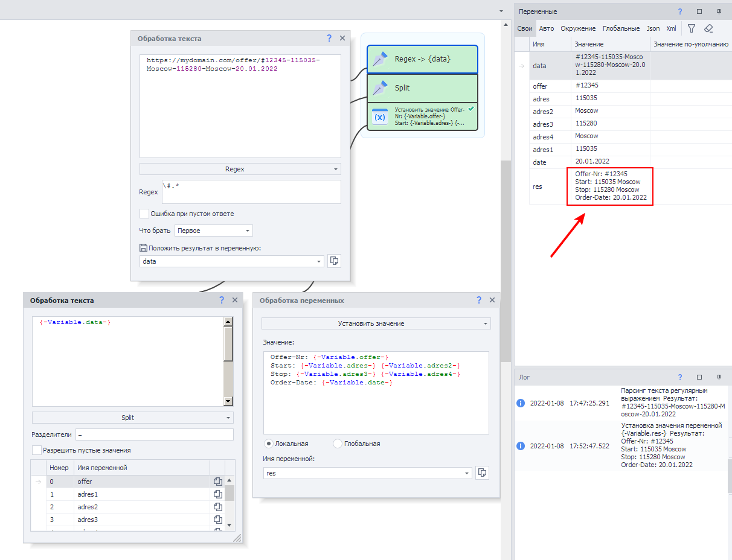Switch to the Json tab
Viewport: 732px width, 560px height.
(x=653, y=28)
